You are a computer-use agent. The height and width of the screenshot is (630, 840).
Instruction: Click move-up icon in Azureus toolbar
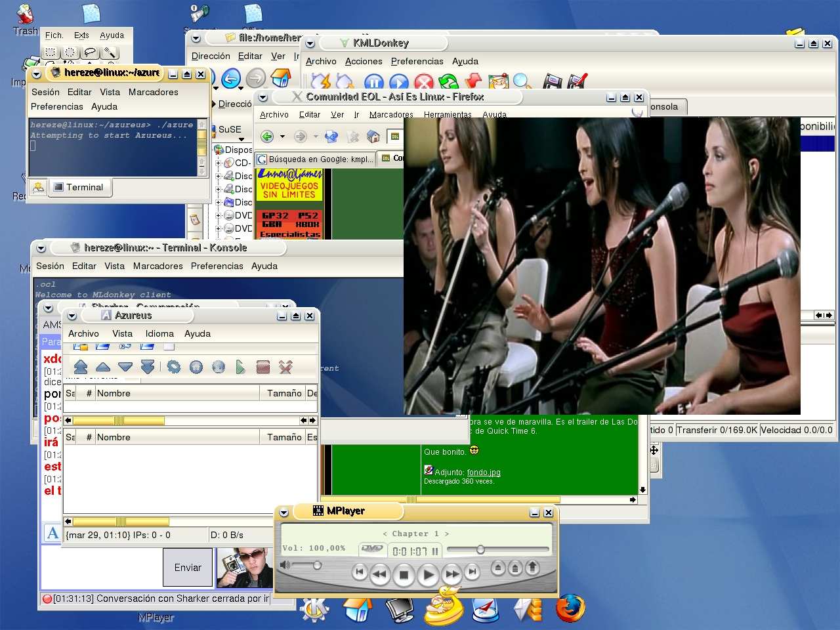pyautogui.click(x=103, y=367)
